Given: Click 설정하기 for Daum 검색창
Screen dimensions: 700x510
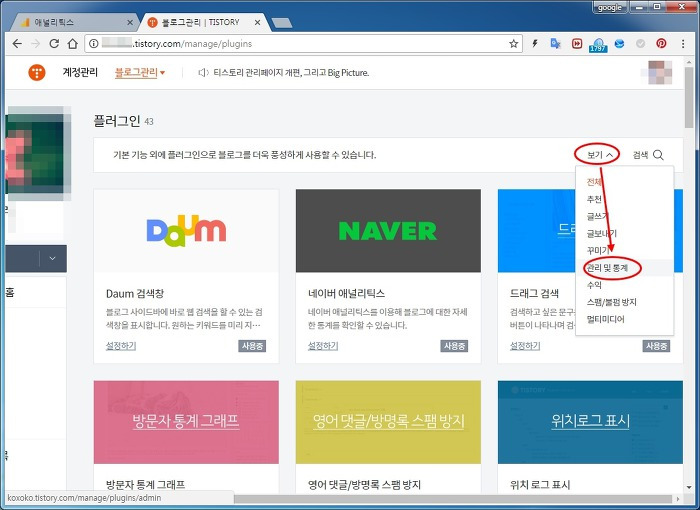Looking at the screenshot, I should [121, 346].
